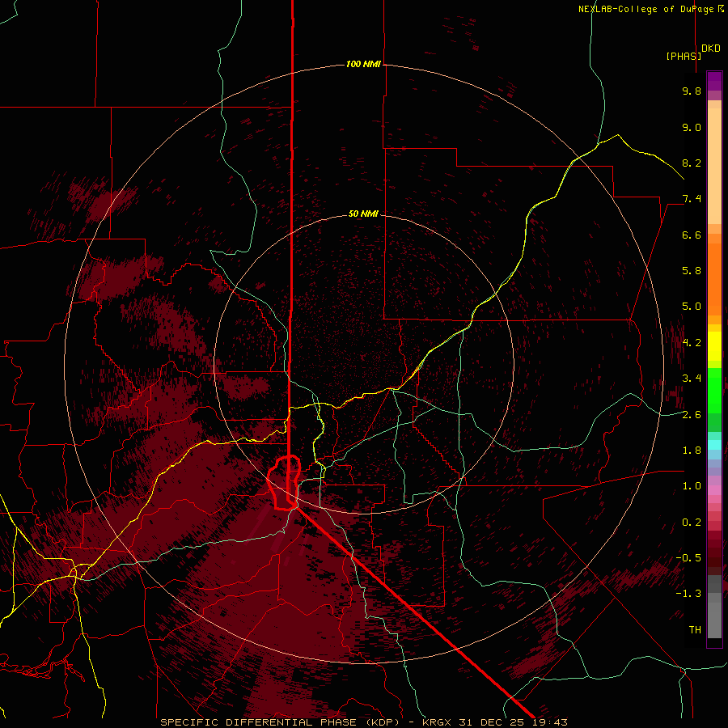This screenshot has height=728, width=728.
Task: Click the 8.2 value on color scale
Action: pos(692,163)
